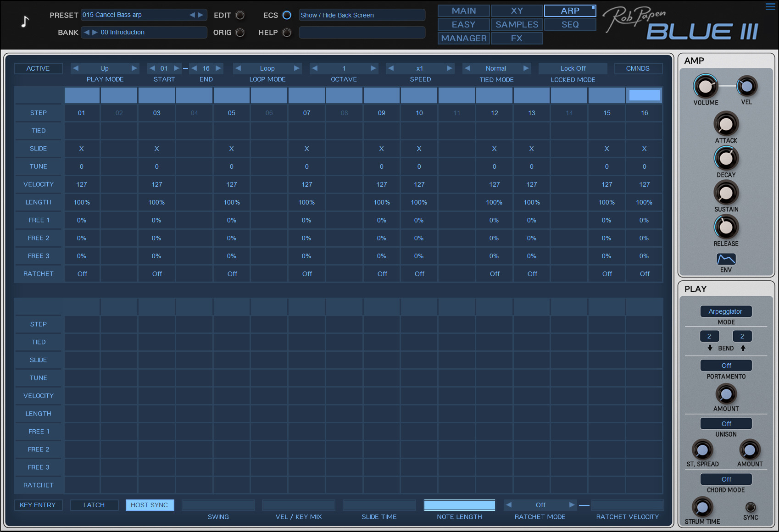
Task: Switch to EASY page
Action: 464,24
